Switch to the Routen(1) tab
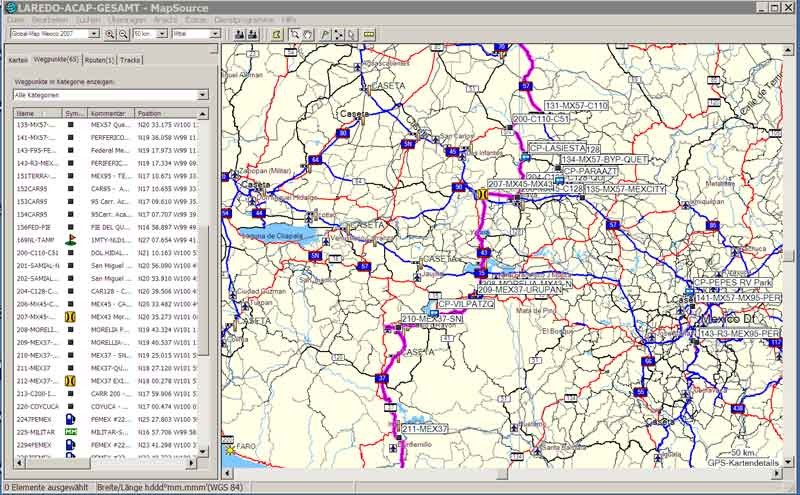Screen dimensions: 800x495 click(x=98, y=60)
